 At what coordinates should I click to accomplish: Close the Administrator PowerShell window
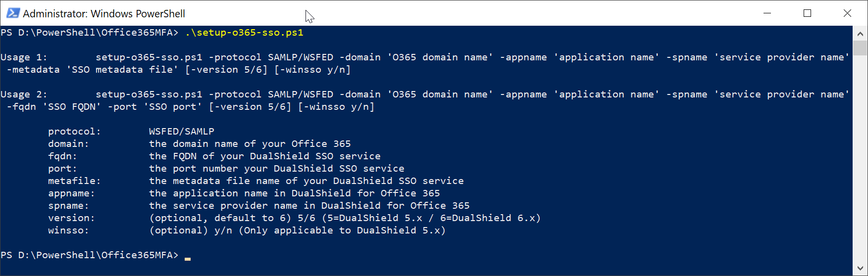847,13
